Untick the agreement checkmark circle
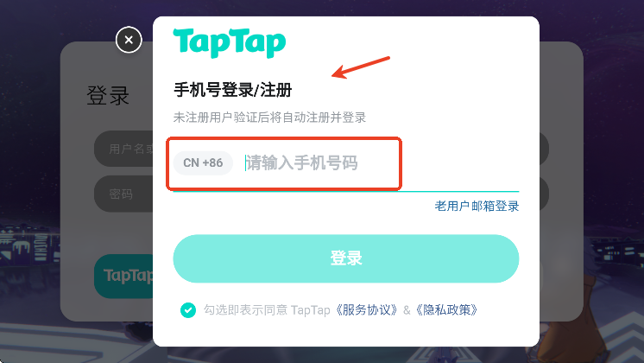 tap(188, 310)
